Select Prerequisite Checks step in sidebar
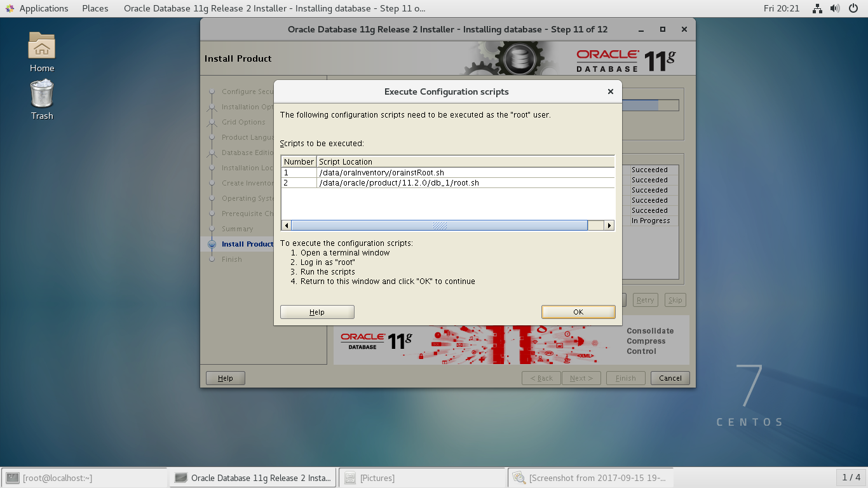This screenshot has height=488, width=868. point(247,213)
